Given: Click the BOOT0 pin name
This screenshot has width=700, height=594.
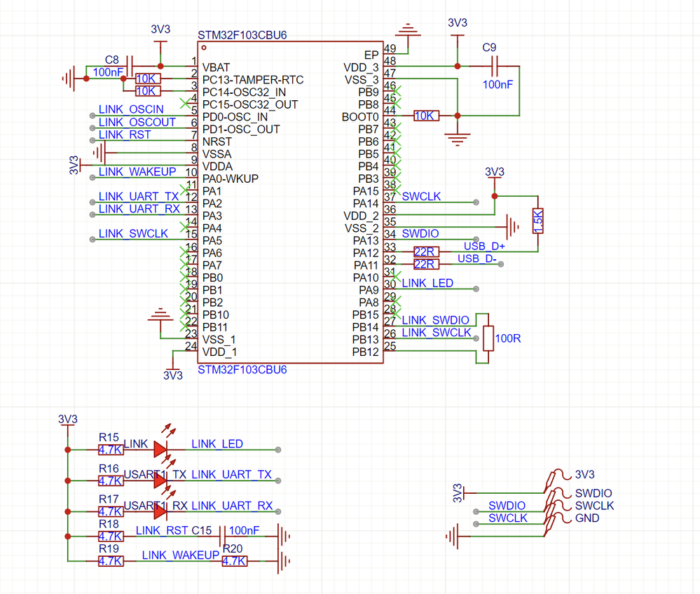Looking at the screenshot, I should [x=360, y=117].
